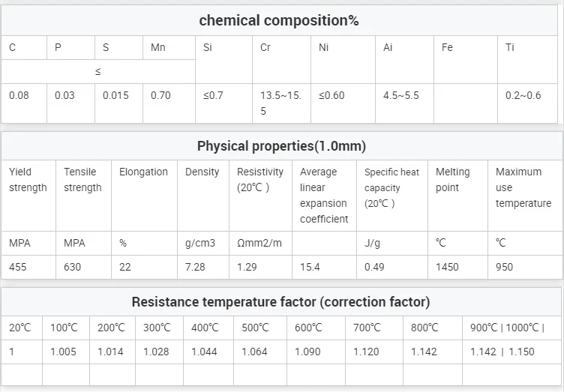Screen dimensions: 564x392
Task: Select the 'Ωmm2/m' resistivity unit cell
Action: 259,243
